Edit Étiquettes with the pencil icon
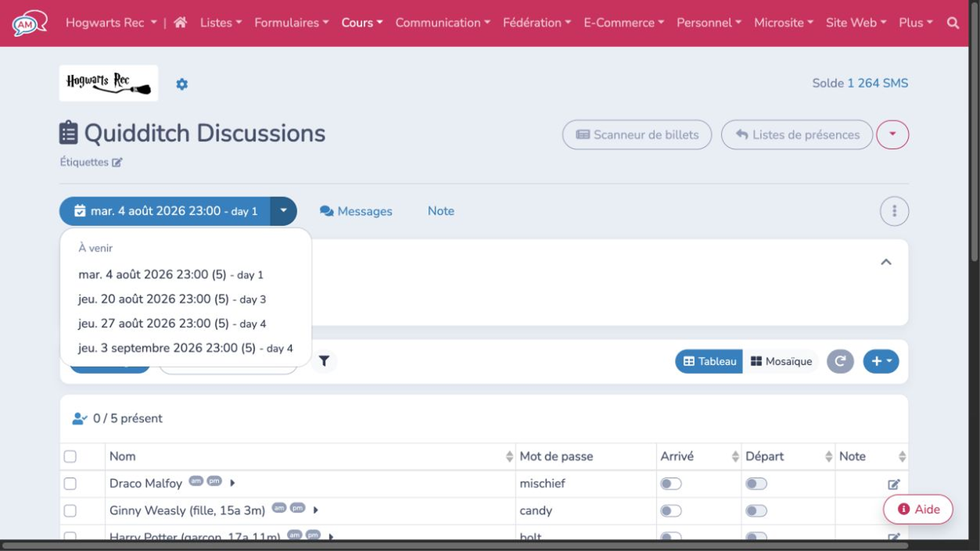Viewport: 980px width, 551px height. pos(117,163)
